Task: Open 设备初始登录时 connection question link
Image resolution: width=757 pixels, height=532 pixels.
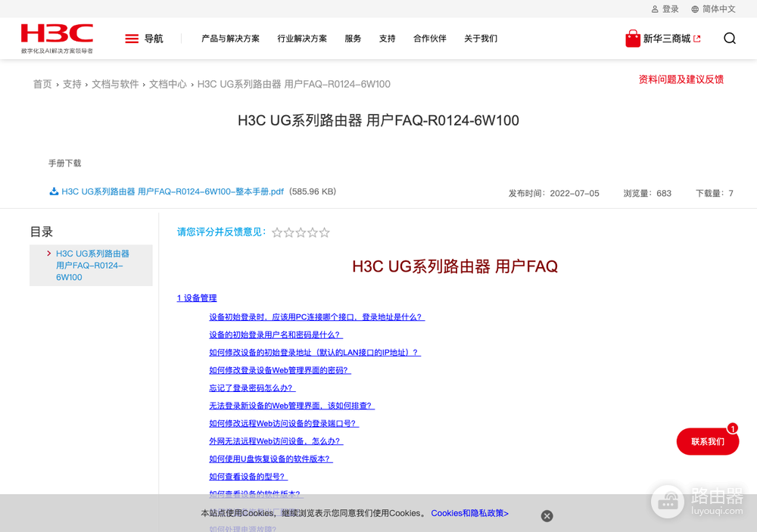Action: (x=316, y=317)
